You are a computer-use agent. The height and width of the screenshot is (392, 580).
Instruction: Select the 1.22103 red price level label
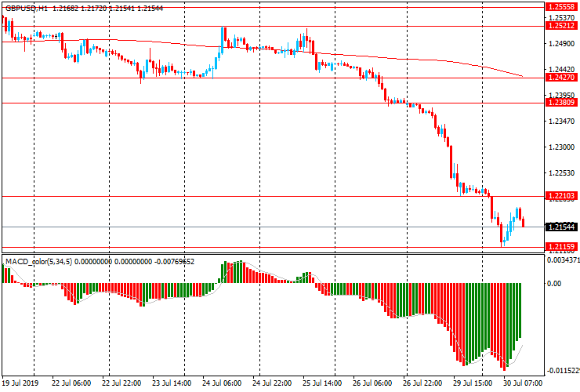point(561,196)
